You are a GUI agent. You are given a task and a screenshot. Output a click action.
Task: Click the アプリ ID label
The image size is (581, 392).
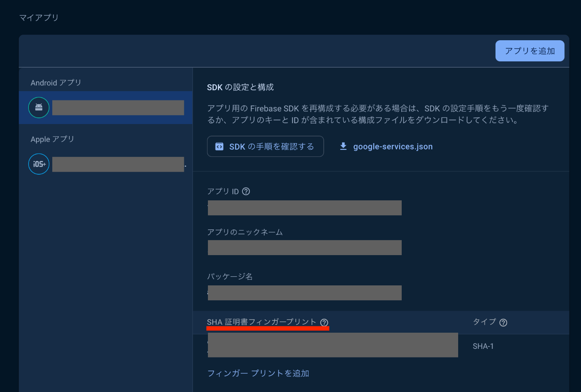coord(223,191)
